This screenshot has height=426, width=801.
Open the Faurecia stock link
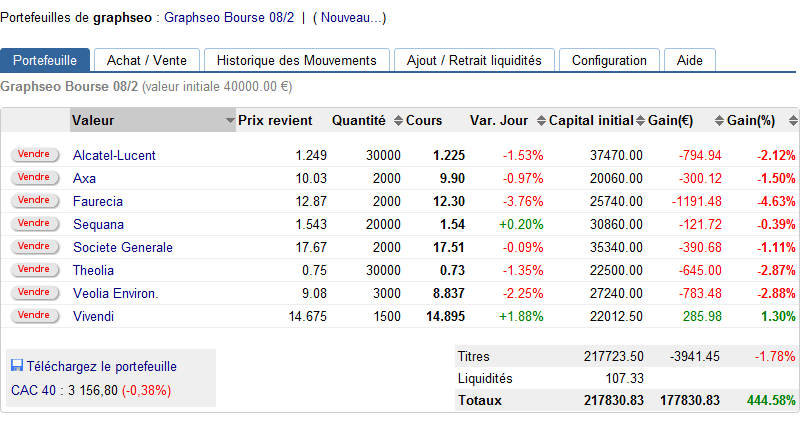click(x=98, y=201)
